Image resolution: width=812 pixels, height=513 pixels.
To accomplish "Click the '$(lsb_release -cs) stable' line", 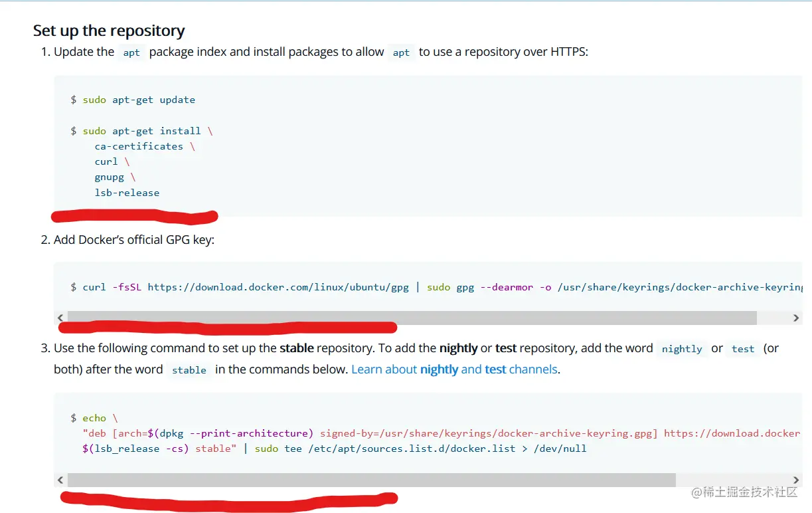I will (335, 449).
